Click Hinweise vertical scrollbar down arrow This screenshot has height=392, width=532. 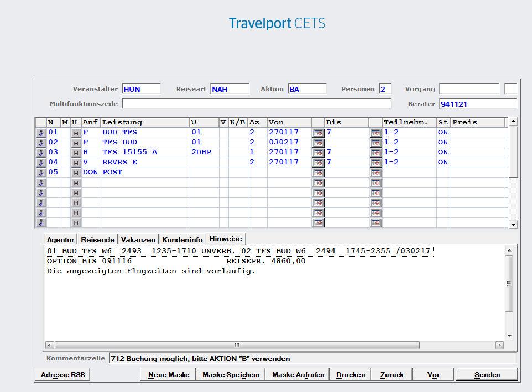pyautogui.click(x=509, y=336)
